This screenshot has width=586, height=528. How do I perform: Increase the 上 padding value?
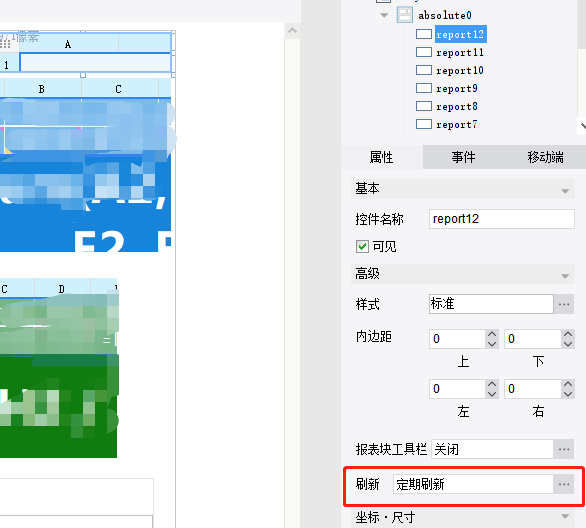pyautogui.click(x=492, y=334)
